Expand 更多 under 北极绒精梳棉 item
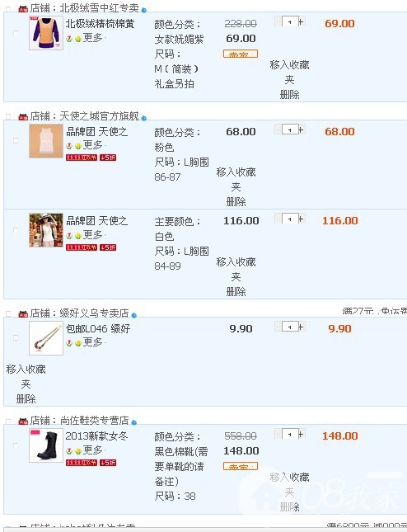407x532 pixels. 93,38
